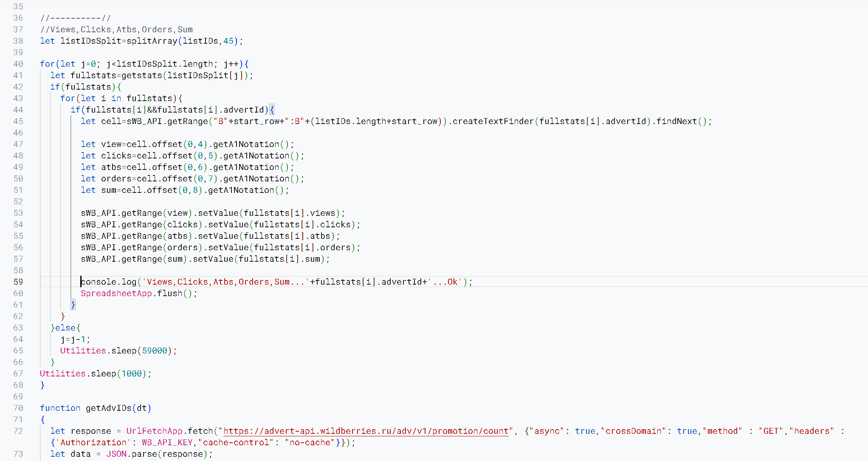Click the 'getstats' call on line 41
Screen dimensions: 868x461
141,75
